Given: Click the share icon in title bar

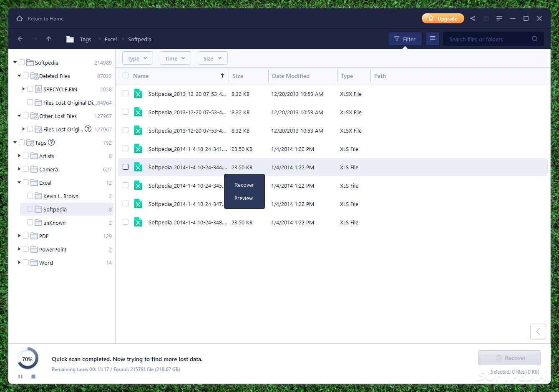Looking at the screenshot, I should pyautogui.click(x=473, y=18).
